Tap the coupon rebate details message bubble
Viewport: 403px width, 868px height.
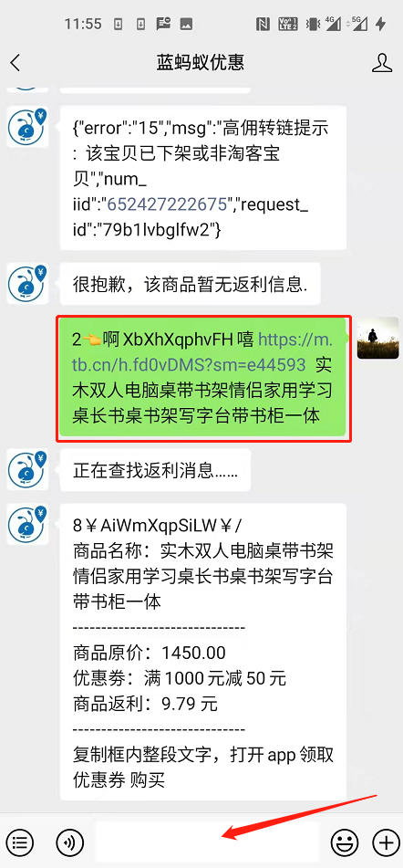coord(203,652)
